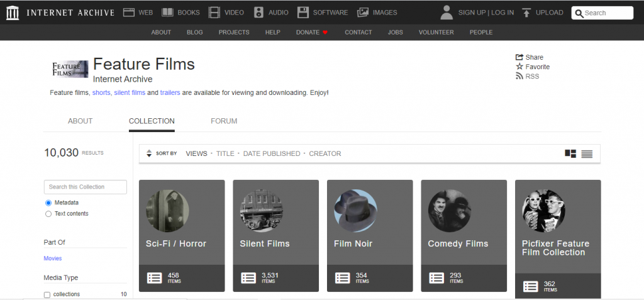Select the Text contents radio button
The width and height of the screenshot is (644, 300).
(48, 214)
